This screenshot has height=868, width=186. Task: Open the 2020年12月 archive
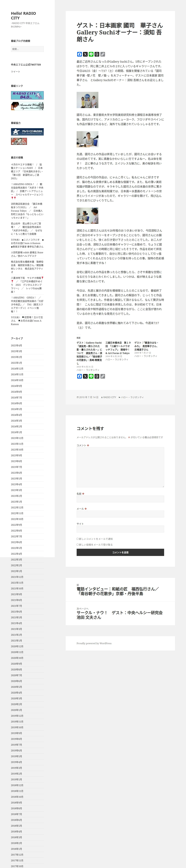click(x=17, y=646)
